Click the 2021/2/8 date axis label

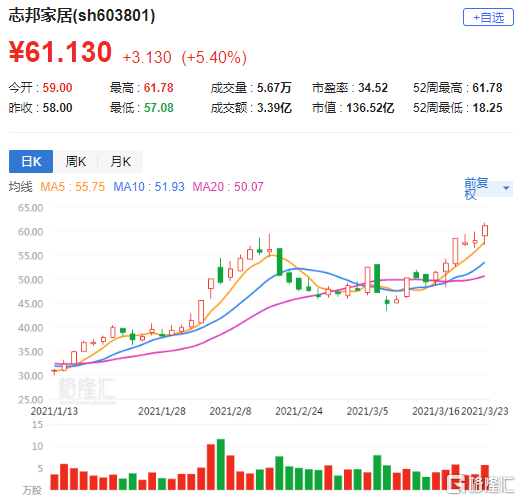coord(230,411)
